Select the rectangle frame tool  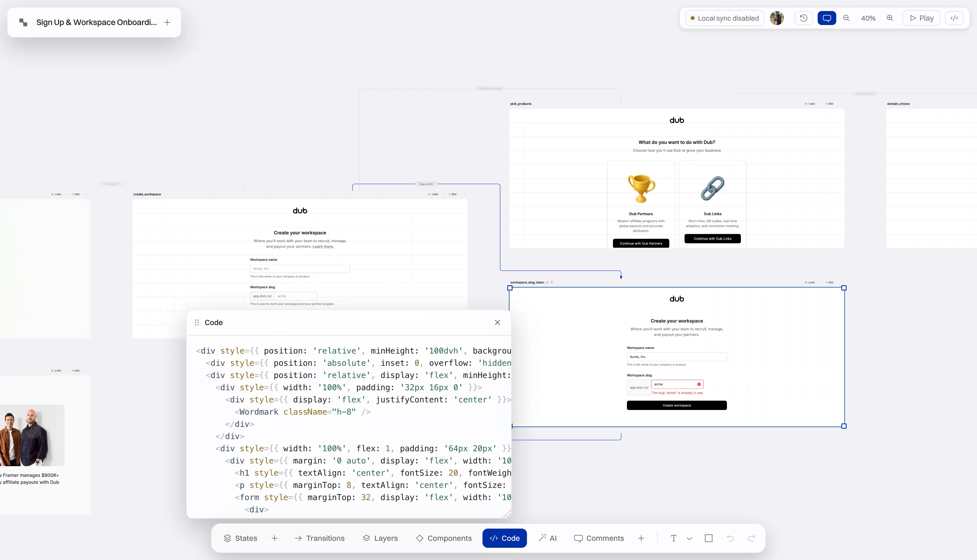[x=709, y=538]
